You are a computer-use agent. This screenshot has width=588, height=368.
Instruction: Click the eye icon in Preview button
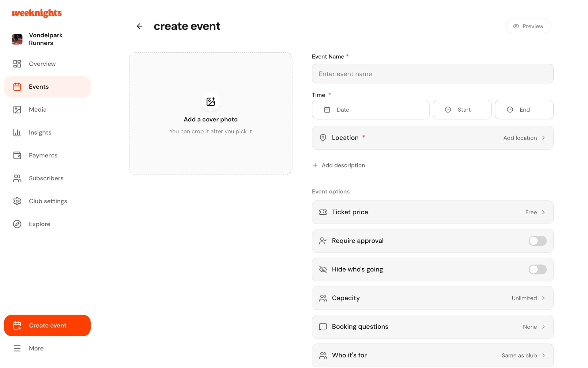516,26
